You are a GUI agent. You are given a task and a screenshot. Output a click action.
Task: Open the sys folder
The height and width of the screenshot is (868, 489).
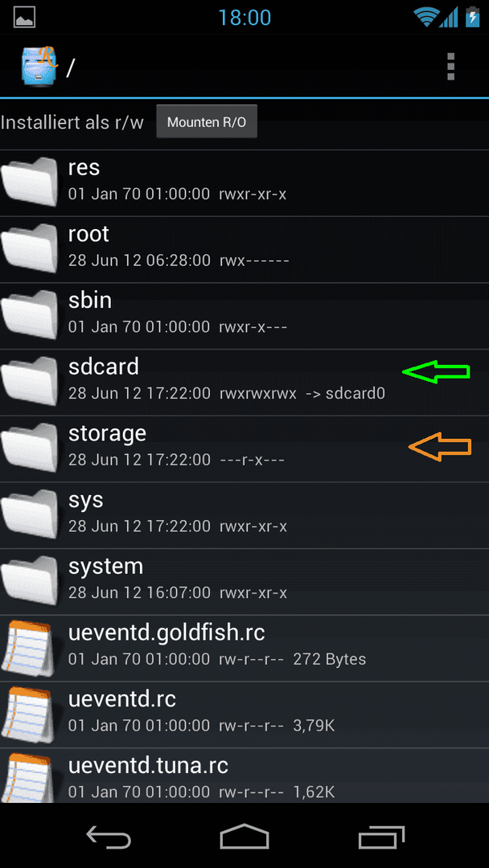pyautogui.click(x=244, y=515)
